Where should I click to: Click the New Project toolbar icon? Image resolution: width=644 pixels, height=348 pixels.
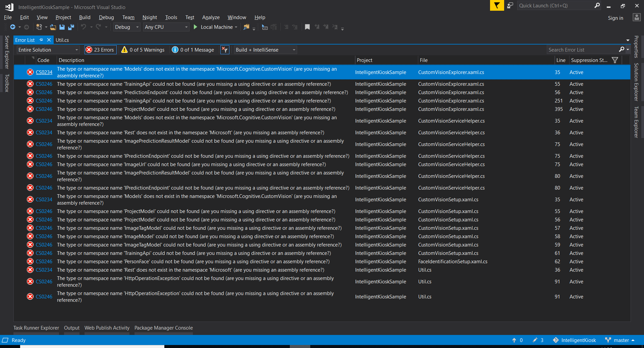[39, 27]
